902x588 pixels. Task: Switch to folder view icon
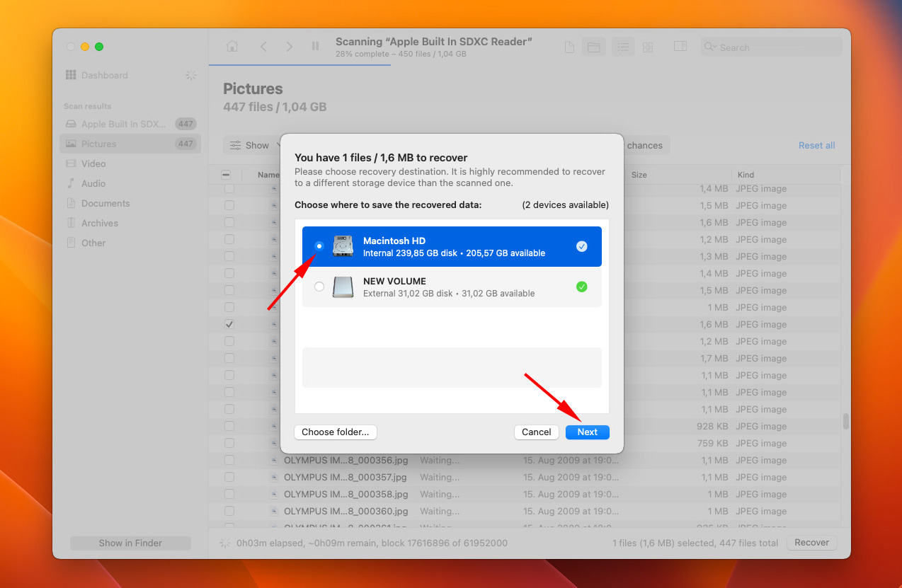click(x=593, y=47)
